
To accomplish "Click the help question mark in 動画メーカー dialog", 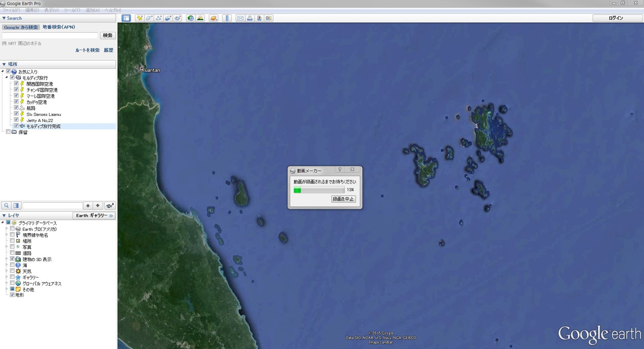I will coord(340,170).
